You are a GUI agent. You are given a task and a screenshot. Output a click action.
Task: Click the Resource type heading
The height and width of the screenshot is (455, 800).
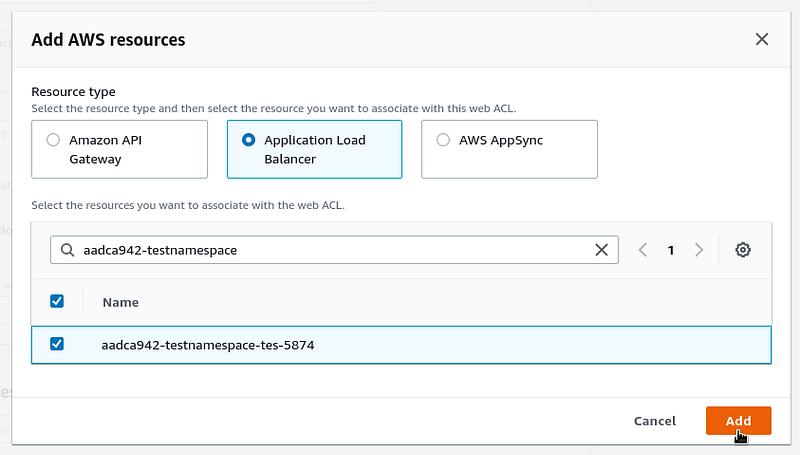(x=73, y=92)
